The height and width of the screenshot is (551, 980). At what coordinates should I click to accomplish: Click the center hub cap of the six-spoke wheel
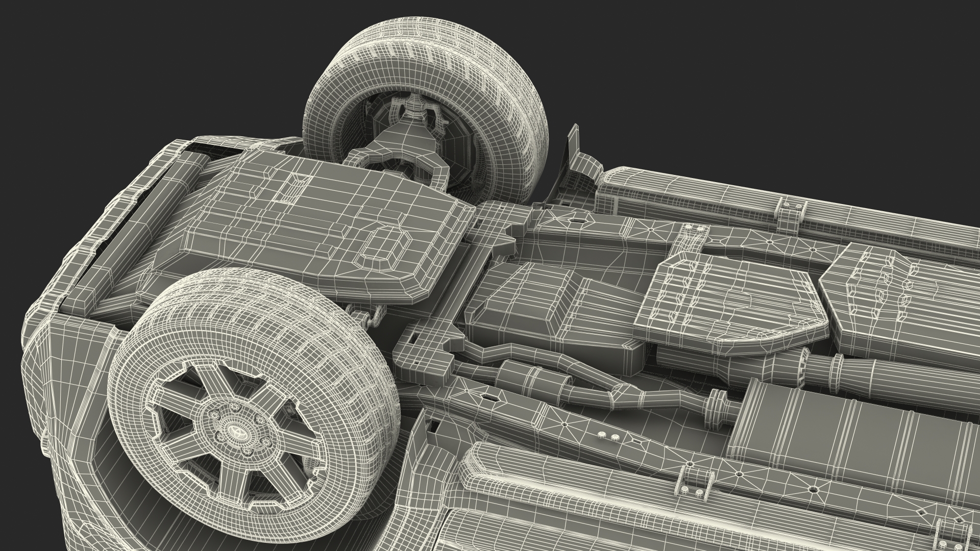point(239,432)
